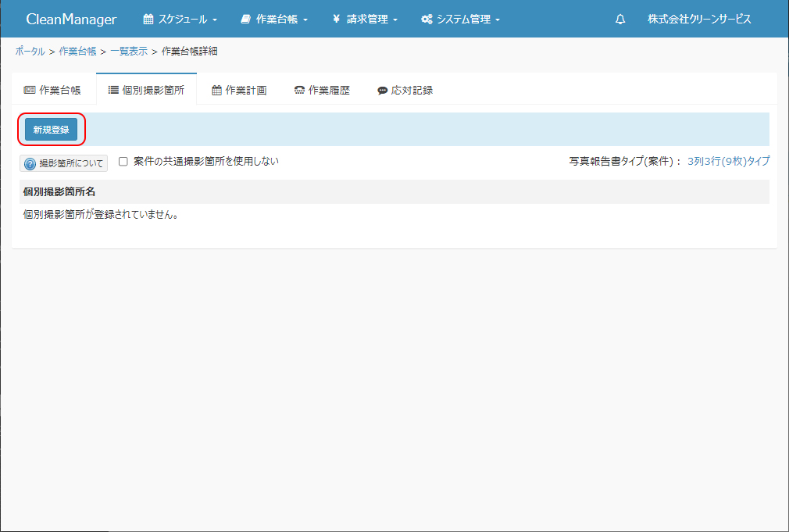Open the 3列3行(9枚)タイプ link

[x=728, y=162]
